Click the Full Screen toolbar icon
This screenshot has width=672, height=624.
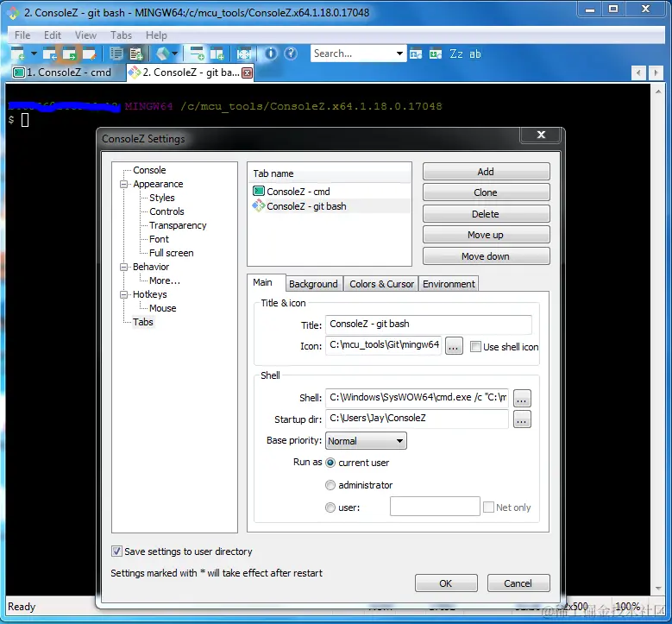[x=244, y=54]
